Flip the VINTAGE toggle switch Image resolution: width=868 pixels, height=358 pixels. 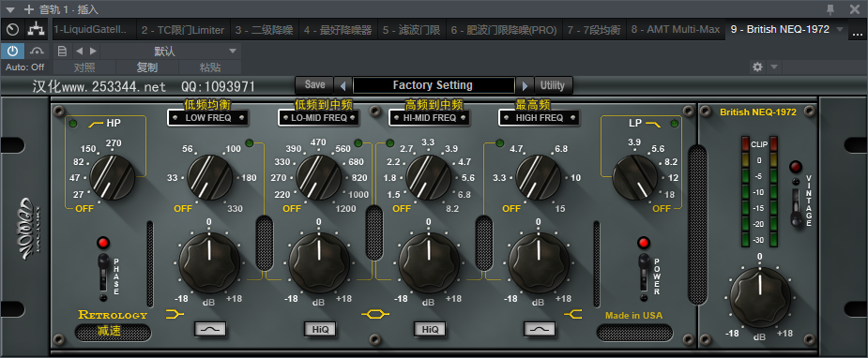(796, 207)
